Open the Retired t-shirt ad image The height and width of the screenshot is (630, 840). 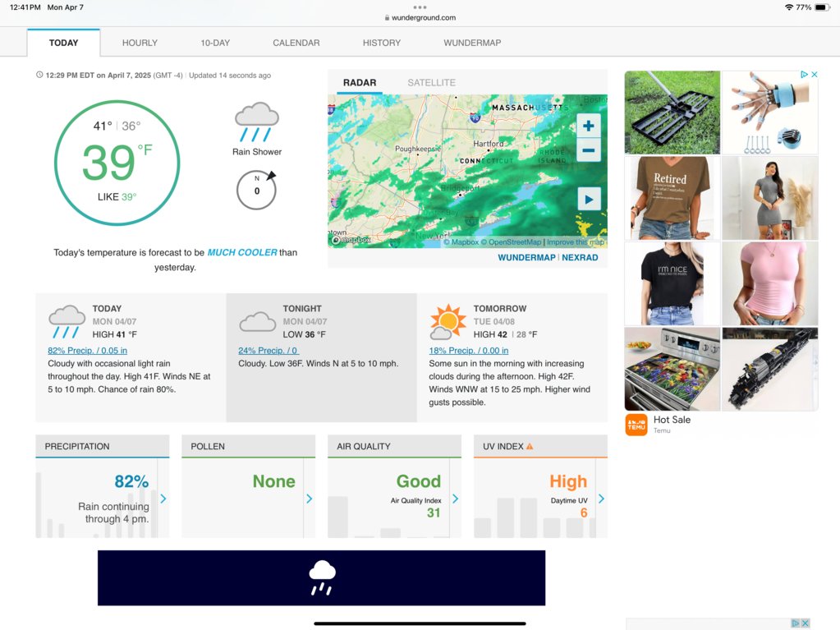pyautogui.click(x=672, y=198)
